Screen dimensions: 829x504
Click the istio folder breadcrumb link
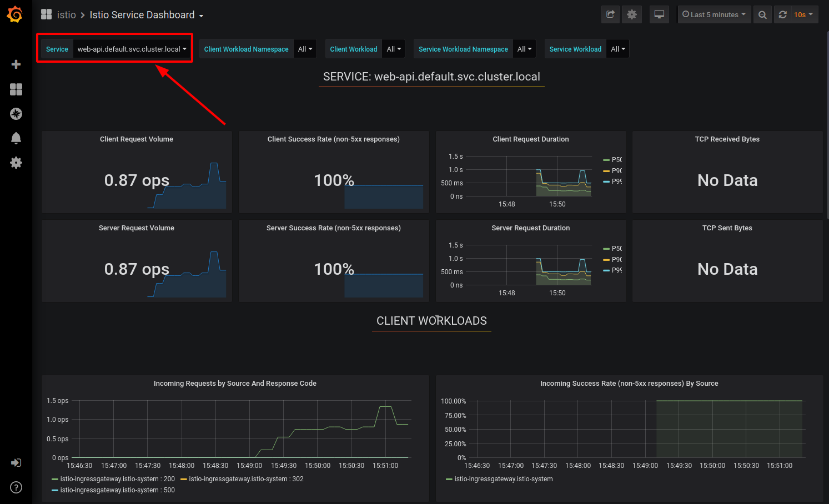click(x=66, y=15)
